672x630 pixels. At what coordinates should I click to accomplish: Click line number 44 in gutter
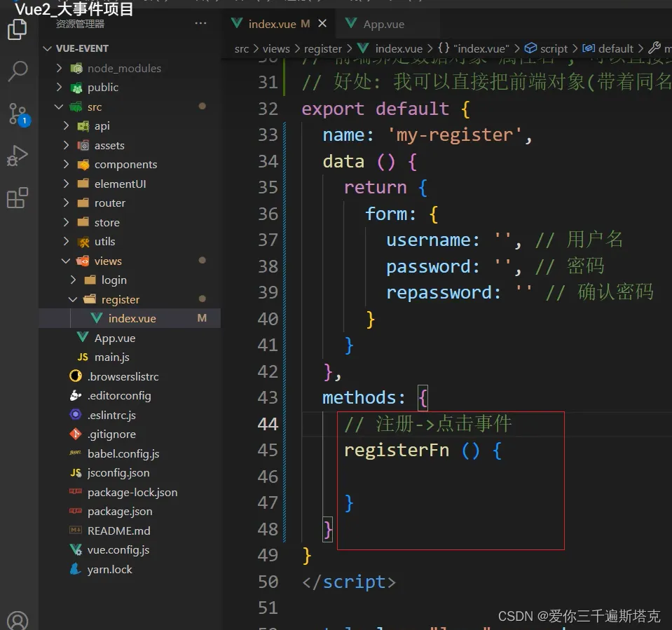(268, 424)
